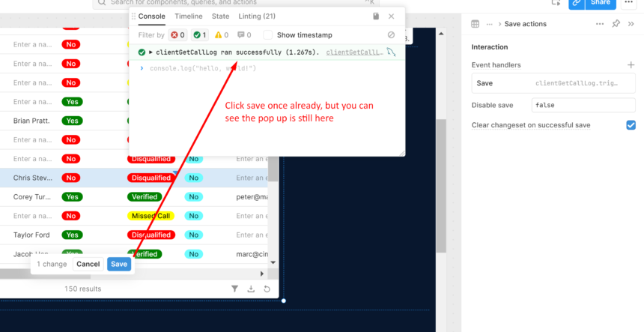Filter console by log message bubble
Viewport: 644px width, 332px height.
(244, 35)
